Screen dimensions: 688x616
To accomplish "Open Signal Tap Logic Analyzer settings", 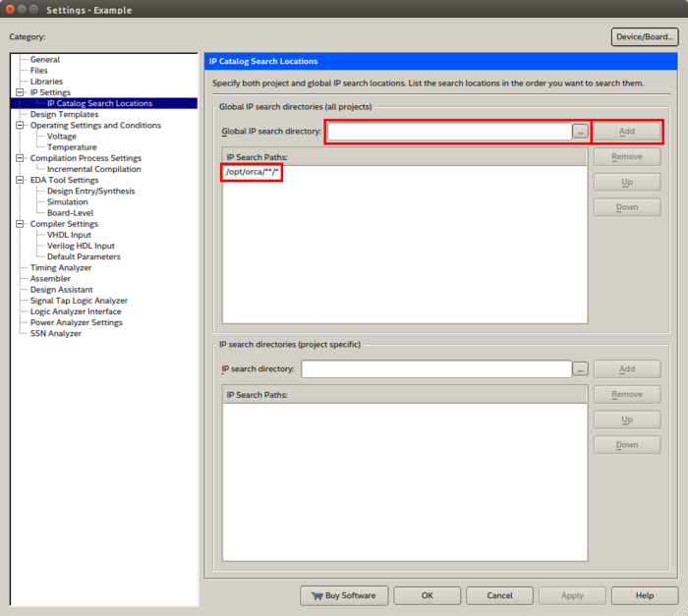I will (79, 301).
